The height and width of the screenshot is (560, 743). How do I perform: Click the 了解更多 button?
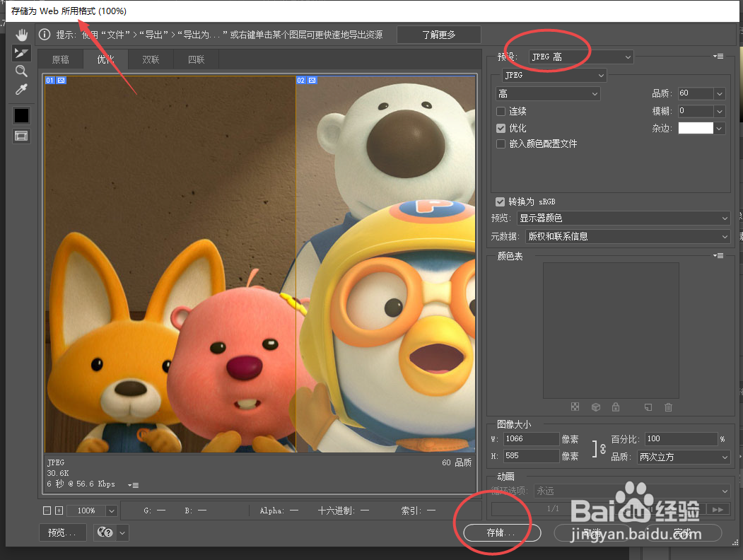click(439, 35)
